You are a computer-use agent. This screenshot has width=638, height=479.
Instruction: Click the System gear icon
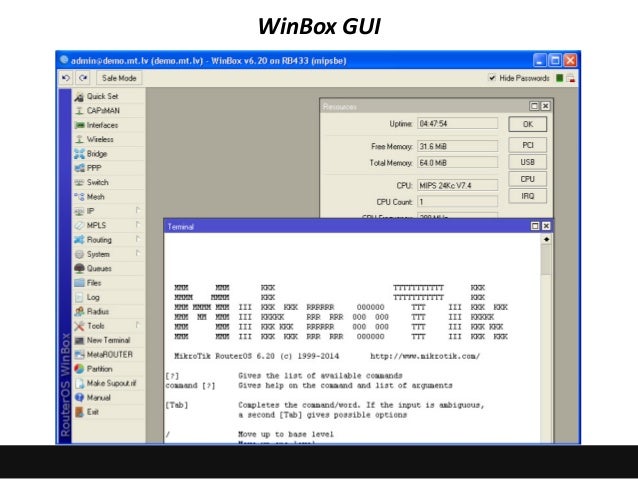point(79,254)
